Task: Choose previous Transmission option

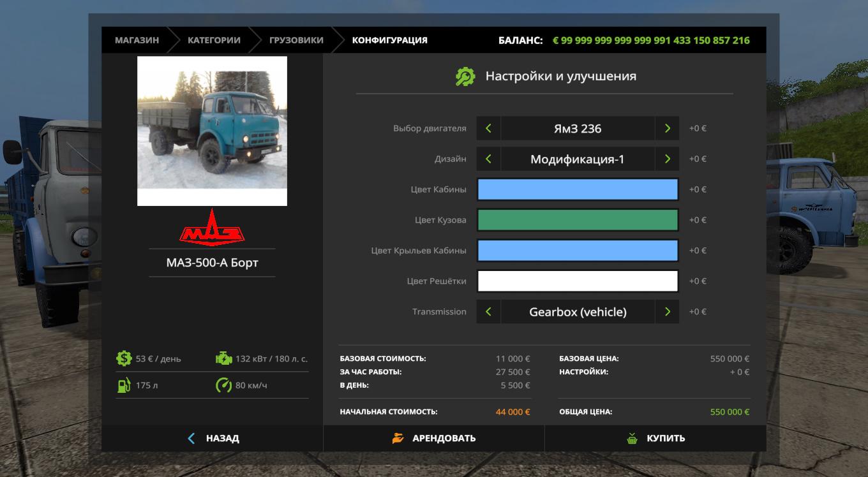Action: point(488,312)
